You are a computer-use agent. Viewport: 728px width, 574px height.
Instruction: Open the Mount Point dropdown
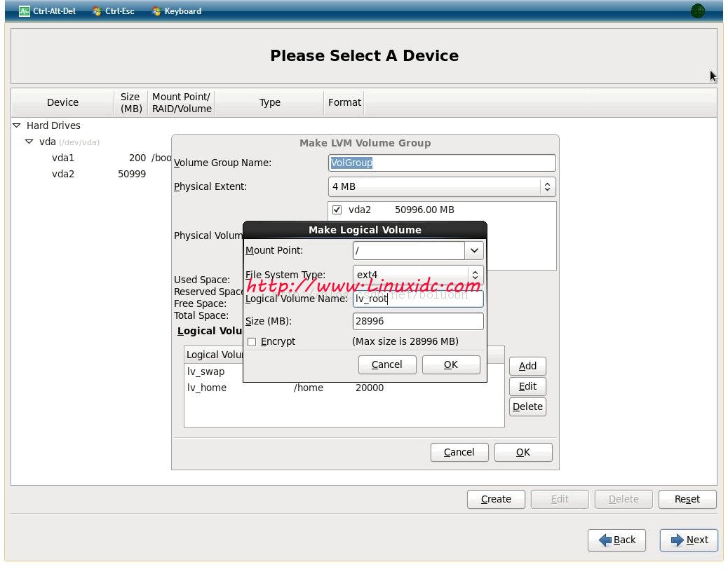(474, 250)
